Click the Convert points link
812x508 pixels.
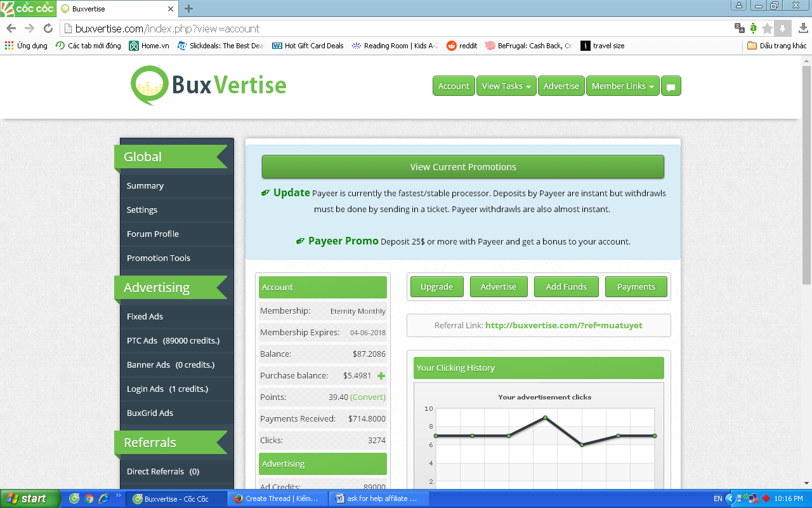pyautogui.click(x=368, y=398)
